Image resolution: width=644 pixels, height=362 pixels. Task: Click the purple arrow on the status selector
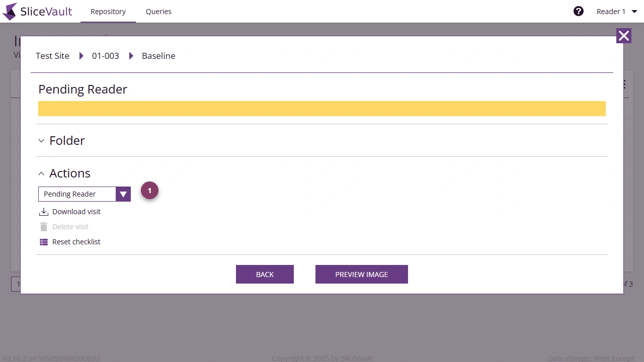point(123,194)
